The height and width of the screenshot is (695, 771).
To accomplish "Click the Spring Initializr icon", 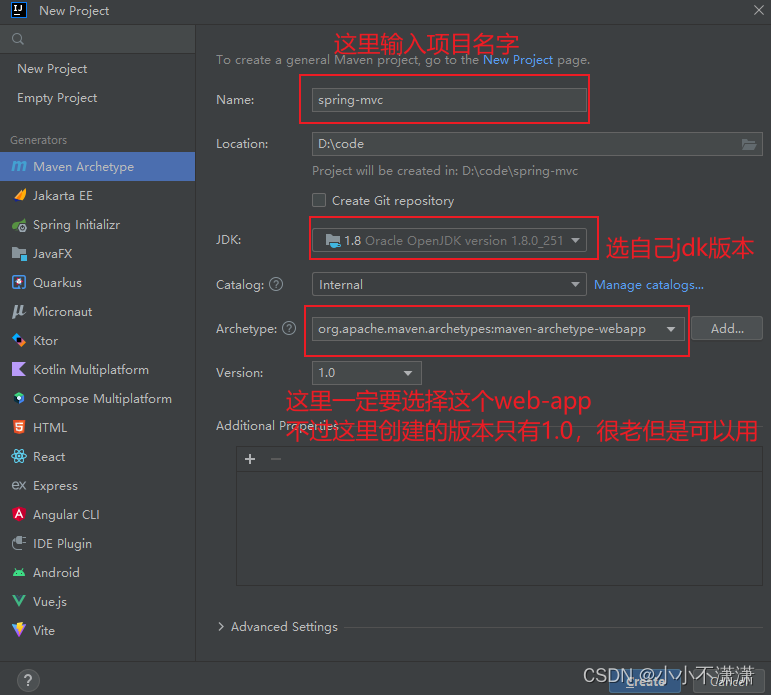I will click(x=19, y=225).
